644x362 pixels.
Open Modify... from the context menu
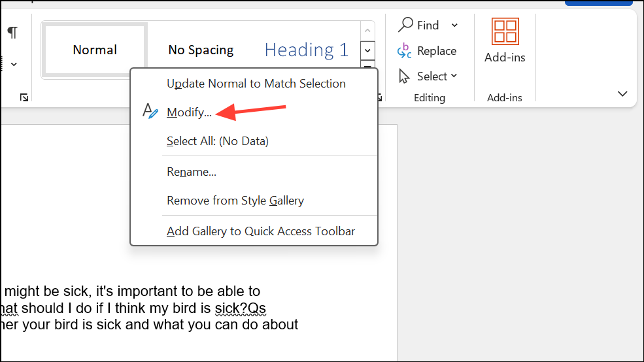coord(189,112)
